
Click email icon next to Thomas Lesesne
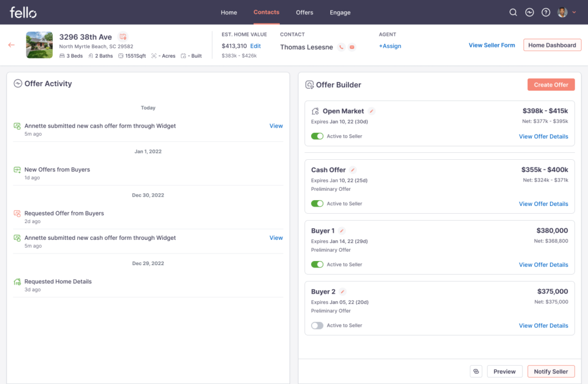tap(351, 47)
